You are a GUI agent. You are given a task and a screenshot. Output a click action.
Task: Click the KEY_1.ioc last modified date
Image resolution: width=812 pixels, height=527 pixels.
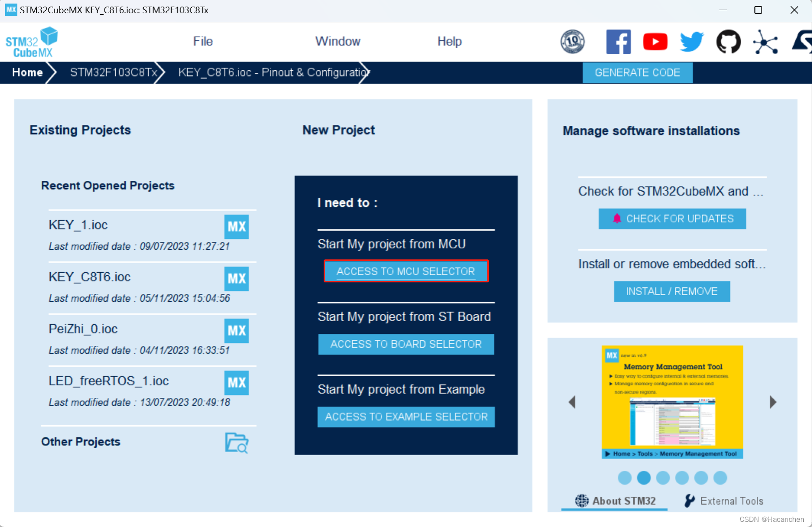pyautogui.click(x=139, y=246)
